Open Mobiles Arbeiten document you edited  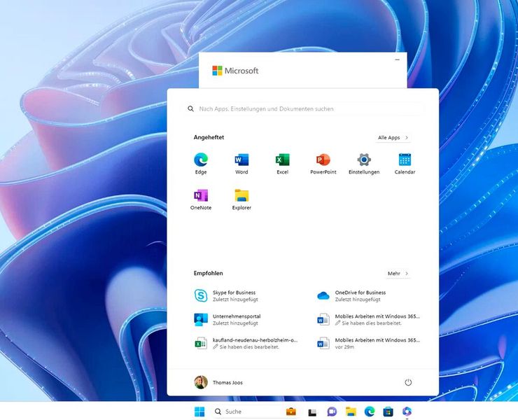(x=368, y=319)
